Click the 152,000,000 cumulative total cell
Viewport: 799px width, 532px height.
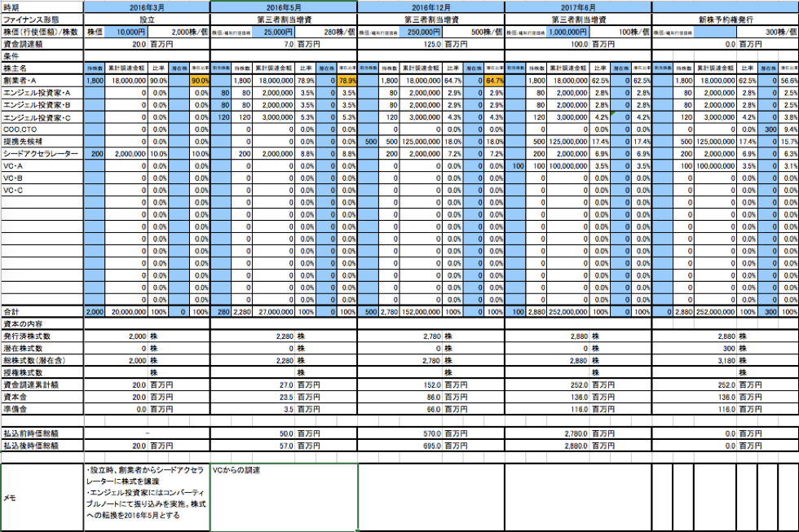[421, 311]
